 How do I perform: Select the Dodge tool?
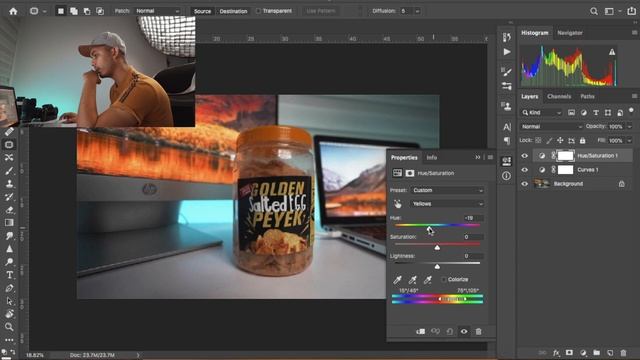[9, 262]
